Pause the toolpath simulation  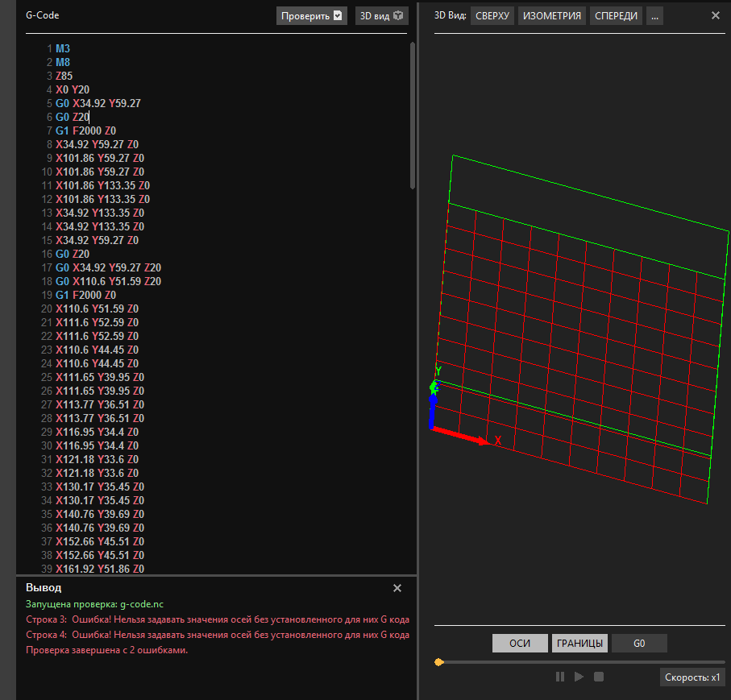coord(560,677)
